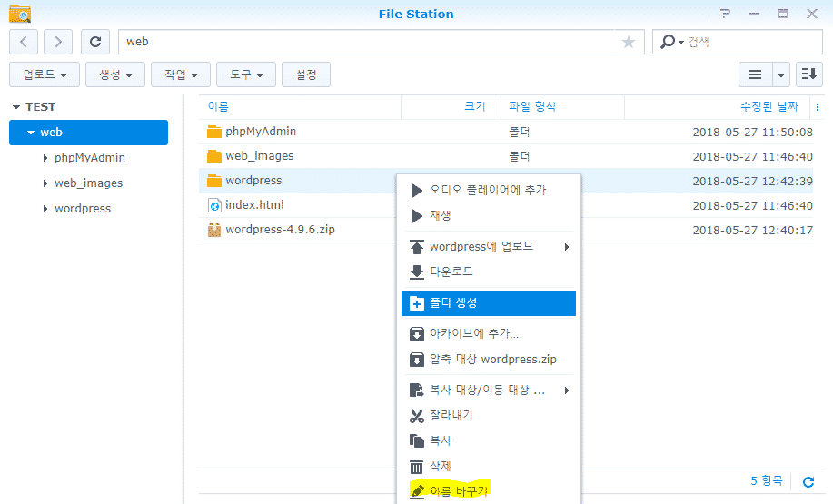Choose 삭제 in context menu
The image size is (833, 504).
488,466
